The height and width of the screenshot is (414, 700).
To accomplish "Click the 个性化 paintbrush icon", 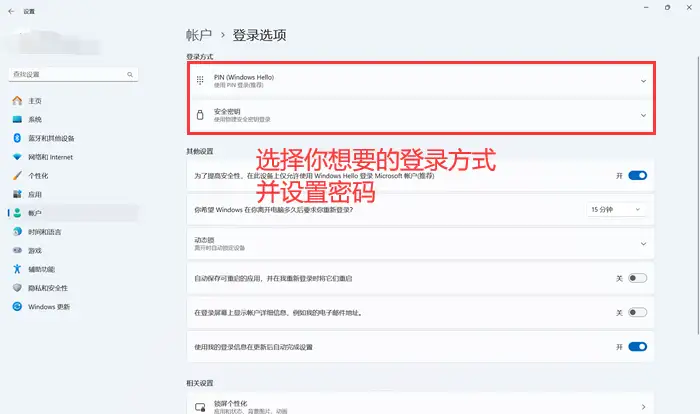I will 17,176.
